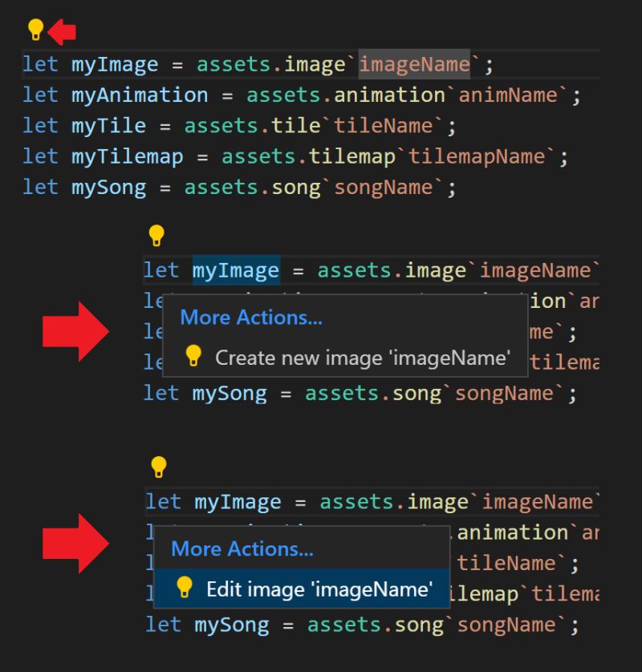642x672 pixels.
Task: Click the highlighted 'imageName' text on the first line
Action: [414, 64]
